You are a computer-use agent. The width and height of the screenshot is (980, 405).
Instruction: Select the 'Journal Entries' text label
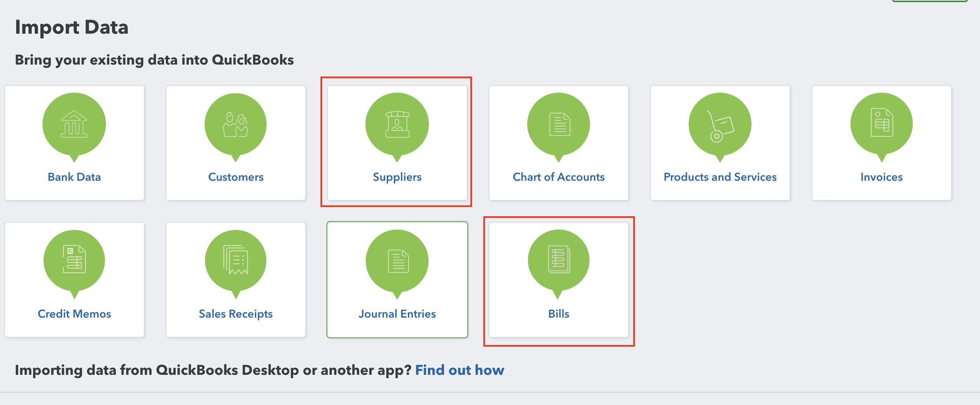pos(397,314)
